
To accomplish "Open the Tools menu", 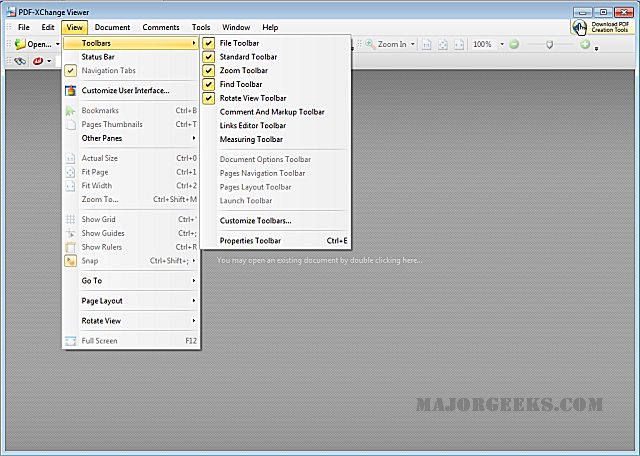I will point(201,27).
